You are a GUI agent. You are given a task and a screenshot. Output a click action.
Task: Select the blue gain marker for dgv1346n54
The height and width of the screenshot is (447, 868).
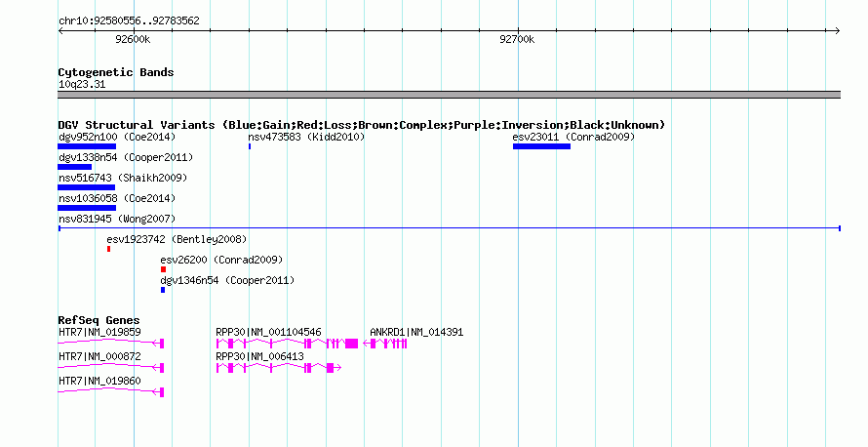click(163, 290)
